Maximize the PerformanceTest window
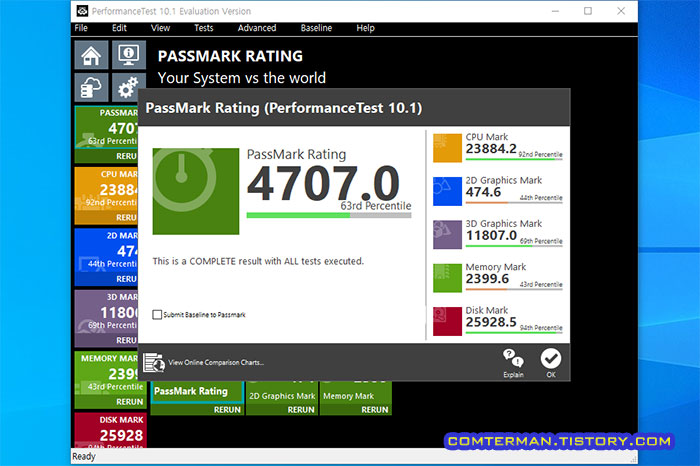 pos(588,11)
